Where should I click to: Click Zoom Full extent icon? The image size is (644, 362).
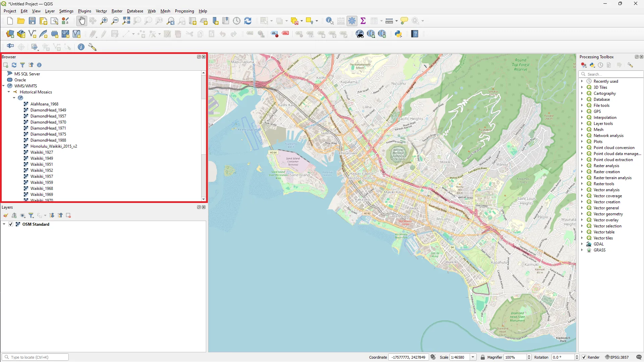pos(126,21)
